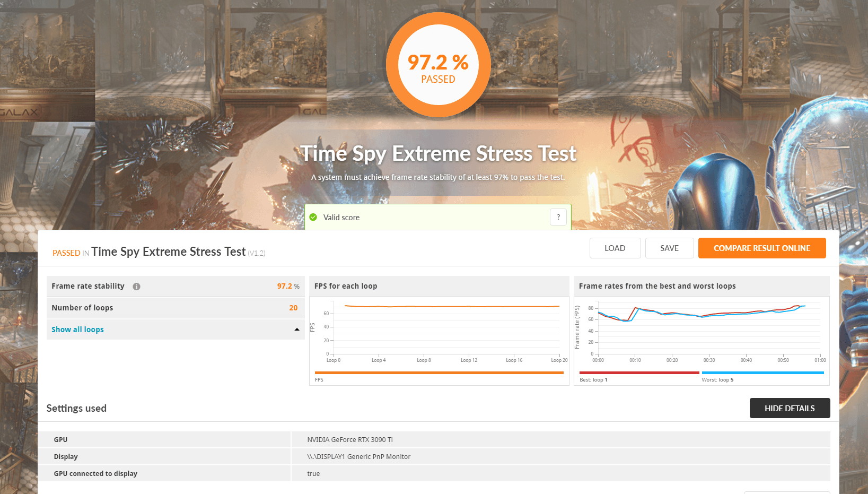
Task: Select the 'Number of loops' row label
Action: 82,308
